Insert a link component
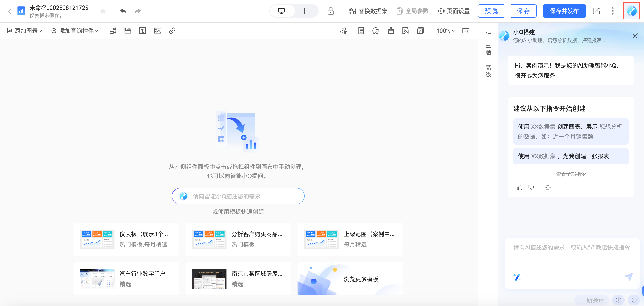The height and width of the screenshot is (306, 644). click(x=172, y=31)
